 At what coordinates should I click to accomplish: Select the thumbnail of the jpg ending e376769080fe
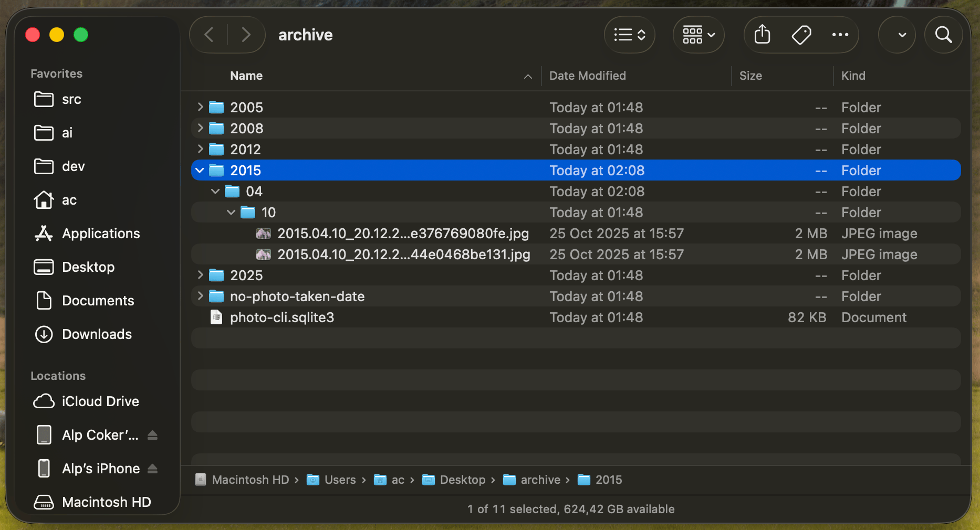(x=264, y=233)
